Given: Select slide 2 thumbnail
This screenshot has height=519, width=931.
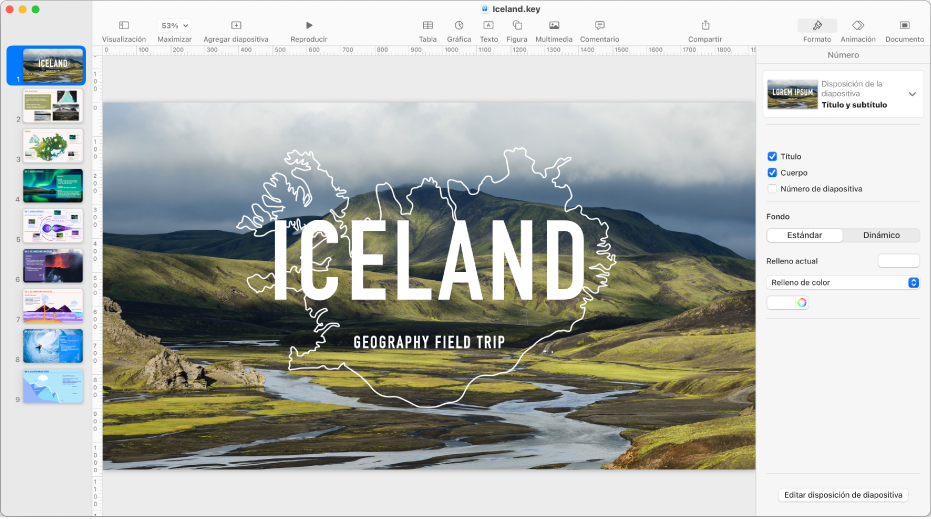Looking at the screenshot, I should pyautogui.click(x=53, y=106).
